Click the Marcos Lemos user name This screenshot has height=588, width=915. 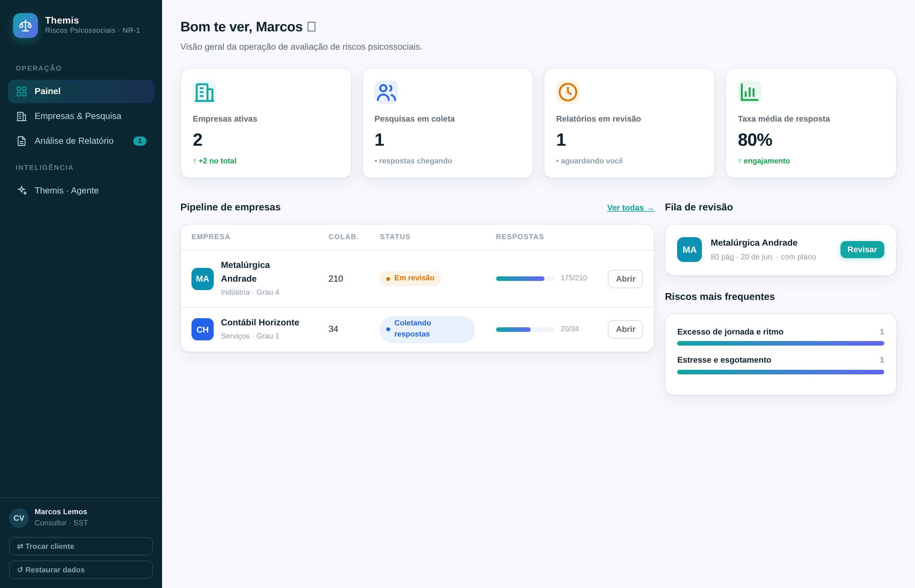[61, 512]
